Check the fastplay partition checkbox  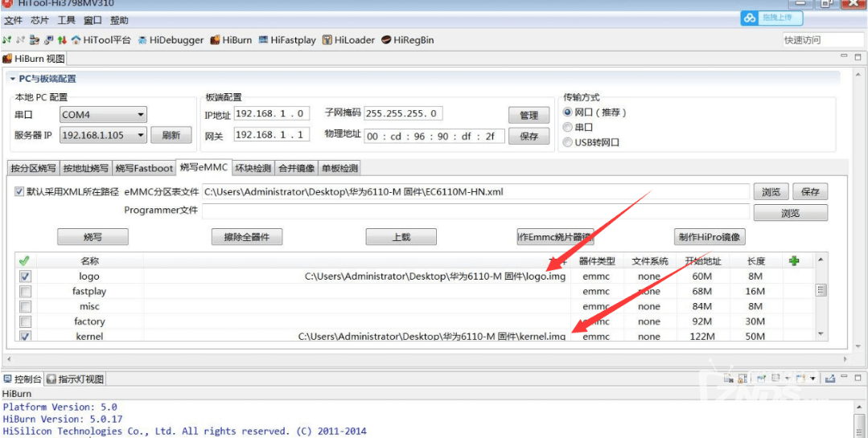(25, 291)
